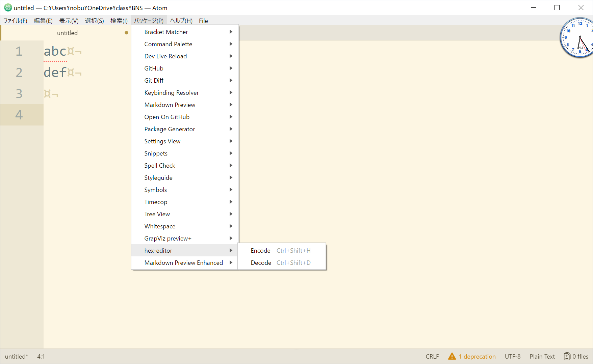Change encoding via UTF-8
The height and width of the screenshot is (364, 593).
(x=513, y=356)
